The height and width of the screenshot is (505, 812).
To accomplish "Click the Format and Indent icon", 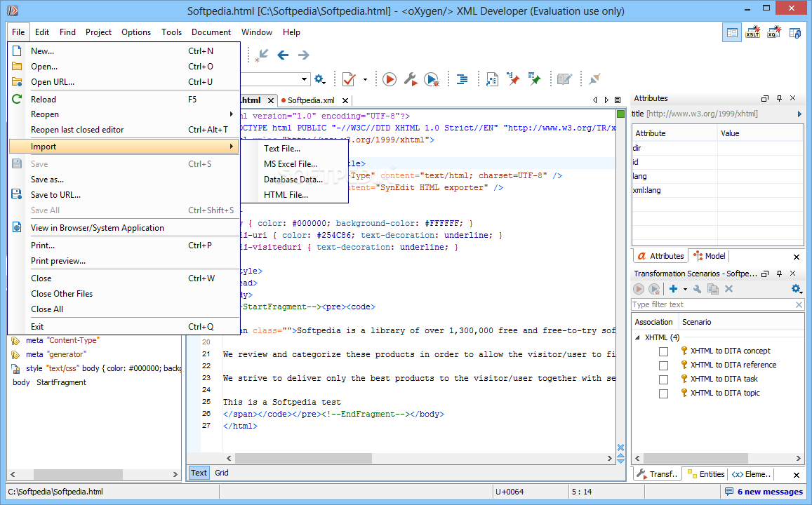I will (462, 79).
